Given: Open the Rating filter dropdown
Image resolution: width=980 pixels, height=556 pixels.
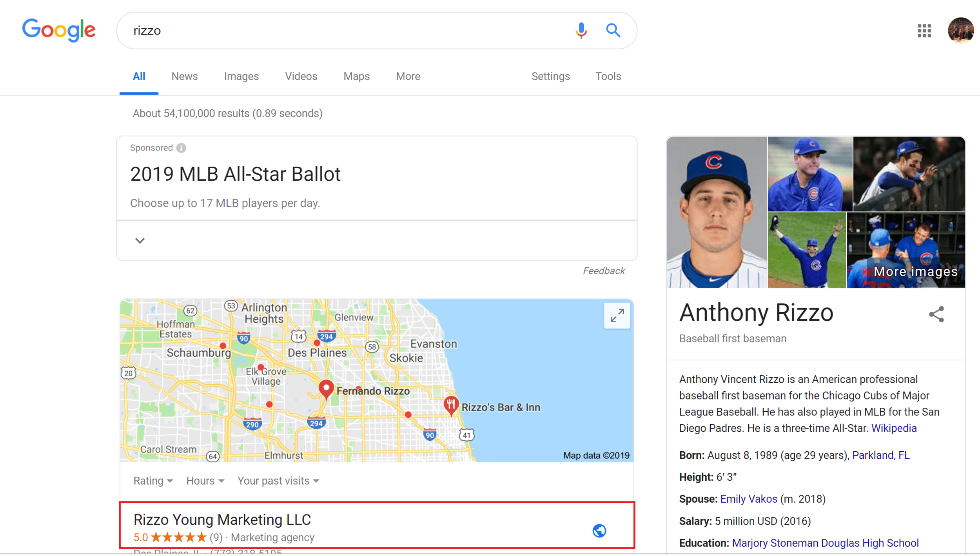Looking at the screenshot, I should (153, 481).
